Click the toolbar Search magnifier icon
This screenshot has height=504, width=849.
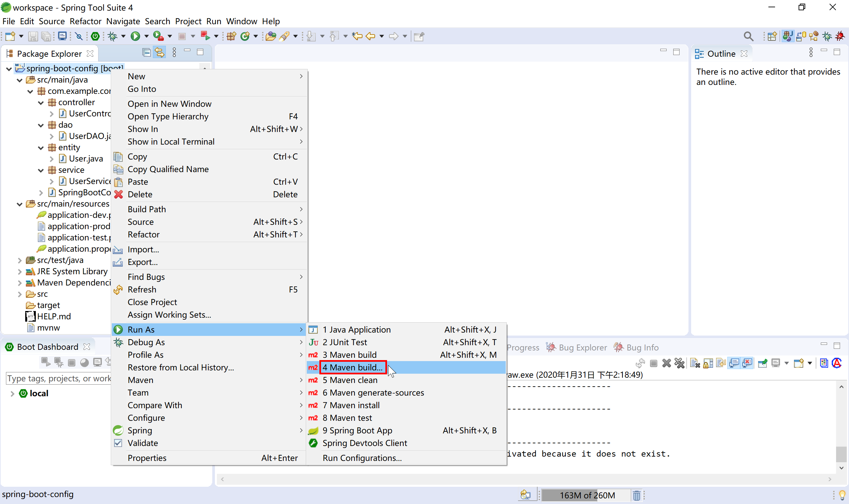point(748,36)
